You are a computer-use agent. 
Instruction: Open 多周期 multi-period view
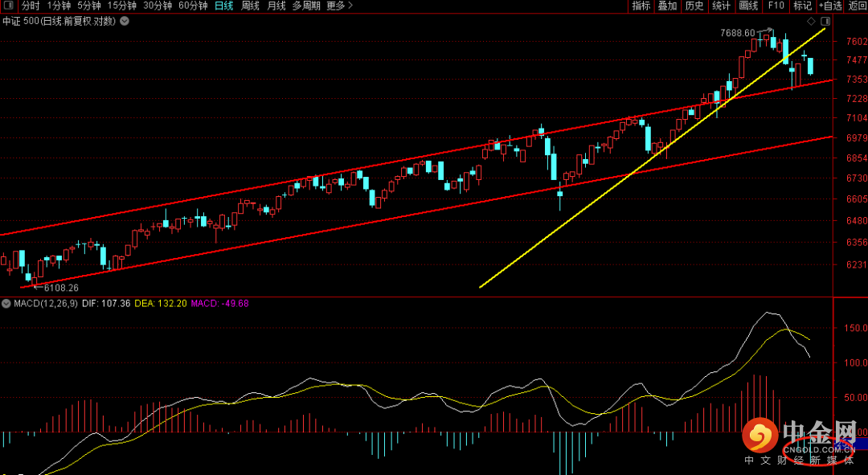(x=306, y=6)
